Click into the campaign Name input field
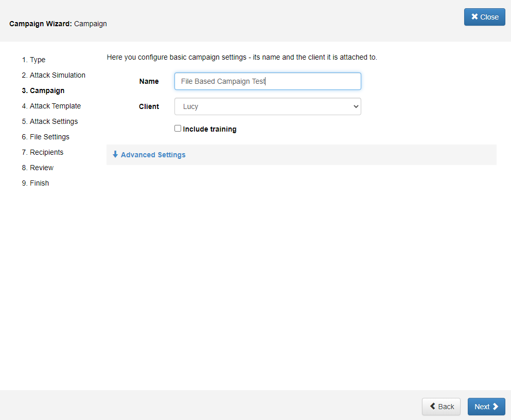This screenshot has height=420, width=511. [268, 81]
